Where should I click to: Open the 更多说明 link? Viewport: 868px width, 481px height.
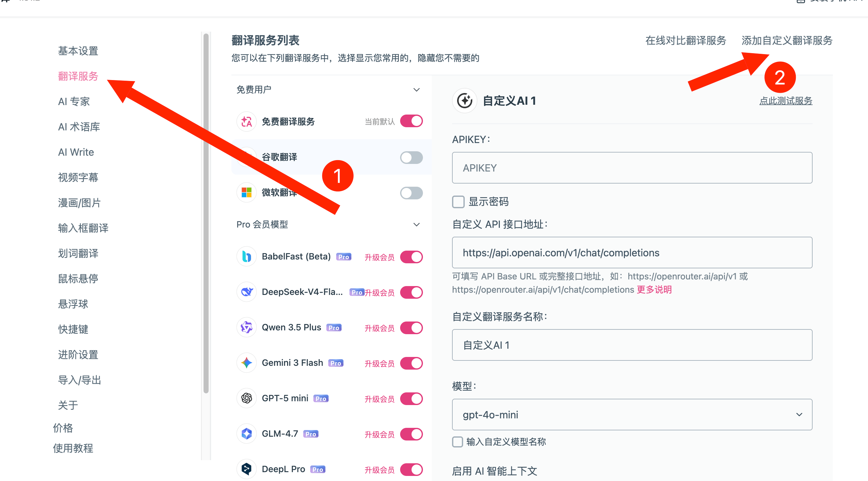[654, 290]
